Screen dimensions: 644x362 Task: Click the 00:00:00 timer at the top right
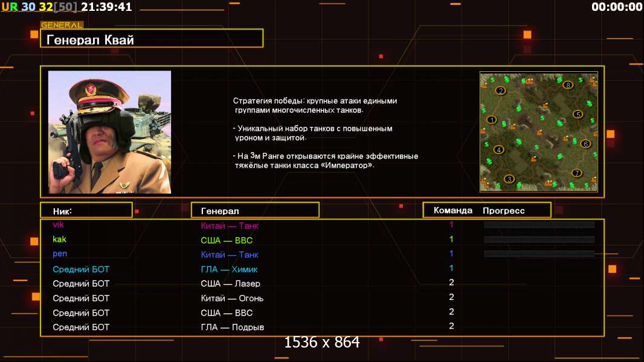617,7
